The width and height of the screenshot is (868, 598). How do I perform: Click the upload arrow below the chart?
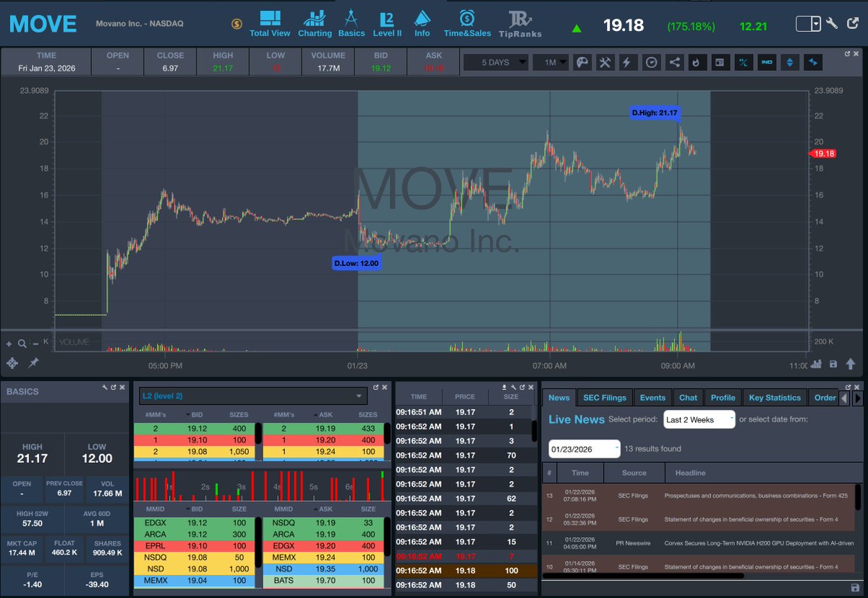[x=849, y=364]
